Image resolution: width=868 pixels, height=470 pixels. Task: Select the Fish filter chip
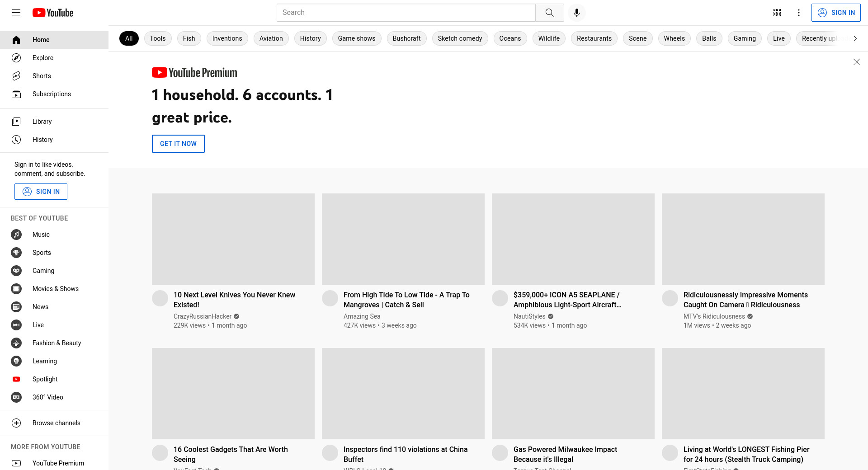189,38
